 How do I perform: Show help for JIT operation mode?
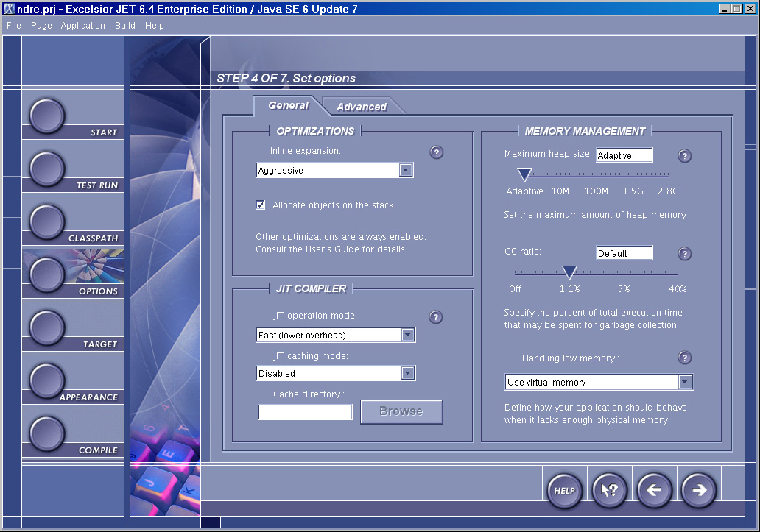click(x=436, y=317)
